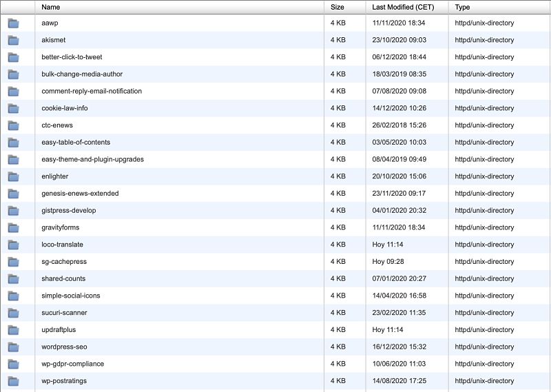Image resolution: width=551 pixels, height=392 pixels.
Task: Click the gravityforms name
Action: click(x=61, y=227)
